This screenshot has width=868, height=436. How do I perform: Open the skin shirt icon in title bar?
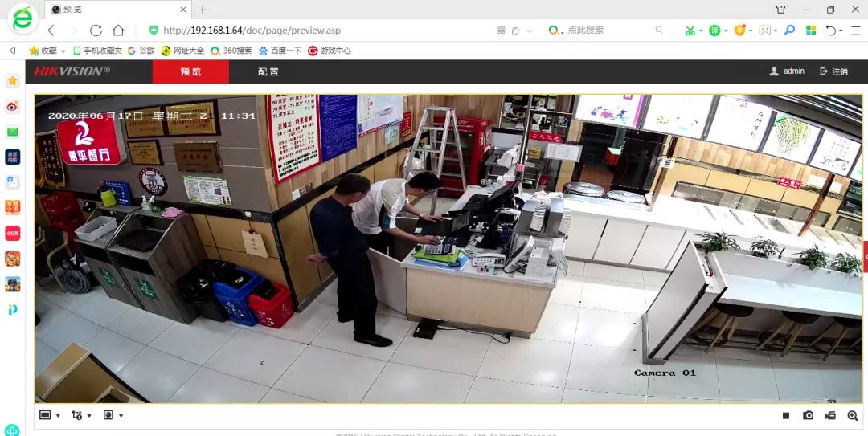(x=780, y=10)
